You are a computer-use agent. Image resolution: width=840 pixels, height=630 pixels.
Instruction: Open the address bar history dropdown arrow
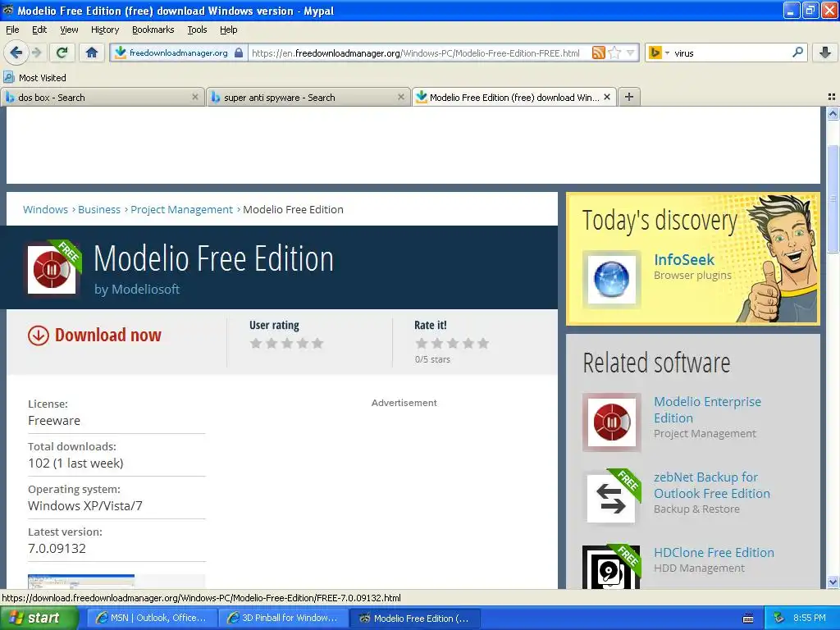pos(631,52)
